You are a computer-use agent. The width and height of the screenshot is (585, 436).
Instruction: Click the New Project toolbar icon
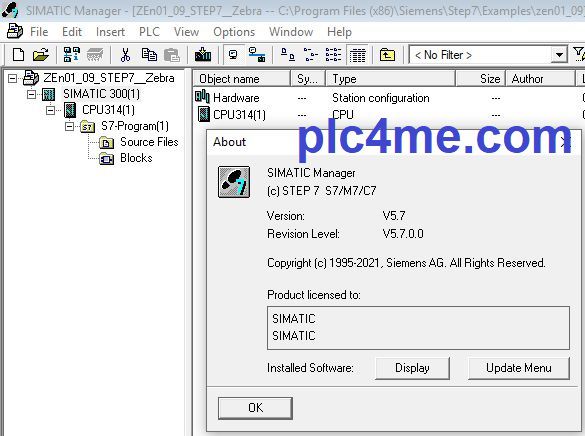point(18,55)
